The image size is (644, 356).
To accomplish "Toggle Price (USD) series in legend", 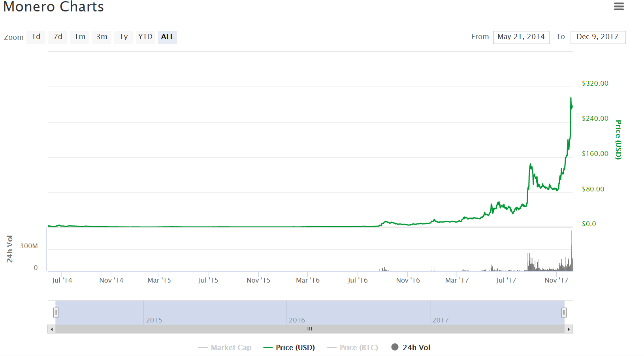I will click(289, 348).
